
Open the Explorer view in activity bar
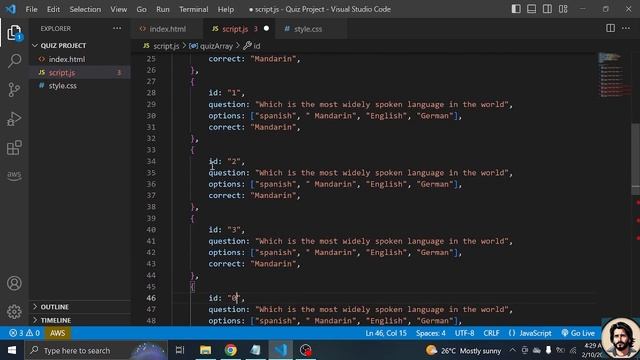(14, 33)
